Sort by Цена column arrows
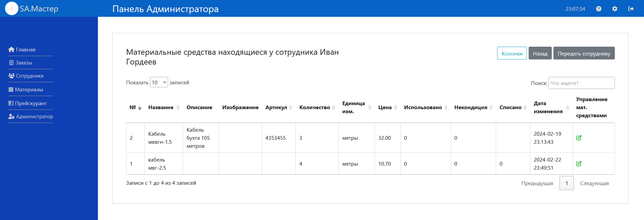 tap(396, 107)
